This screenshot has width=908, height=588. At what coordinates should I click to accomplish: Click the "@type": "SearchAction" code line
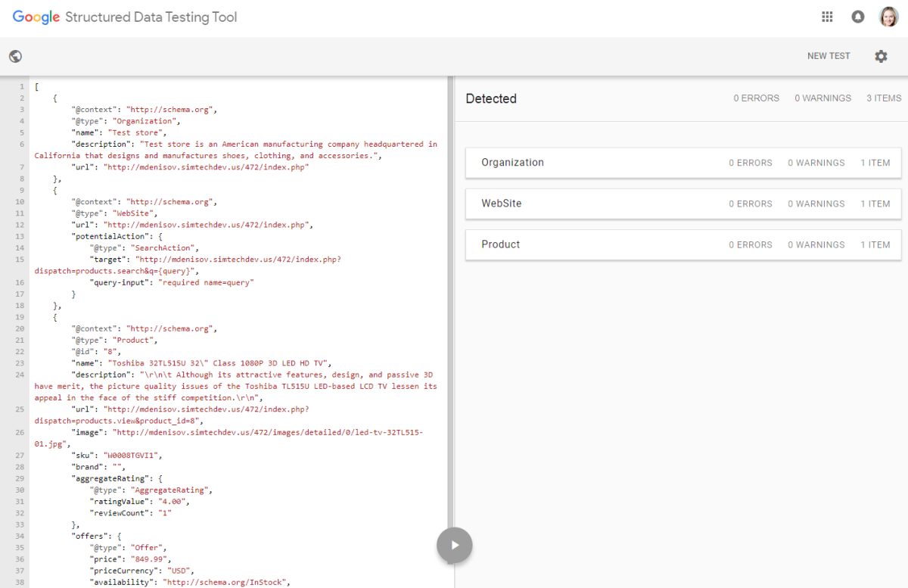[x=145, y=247]
